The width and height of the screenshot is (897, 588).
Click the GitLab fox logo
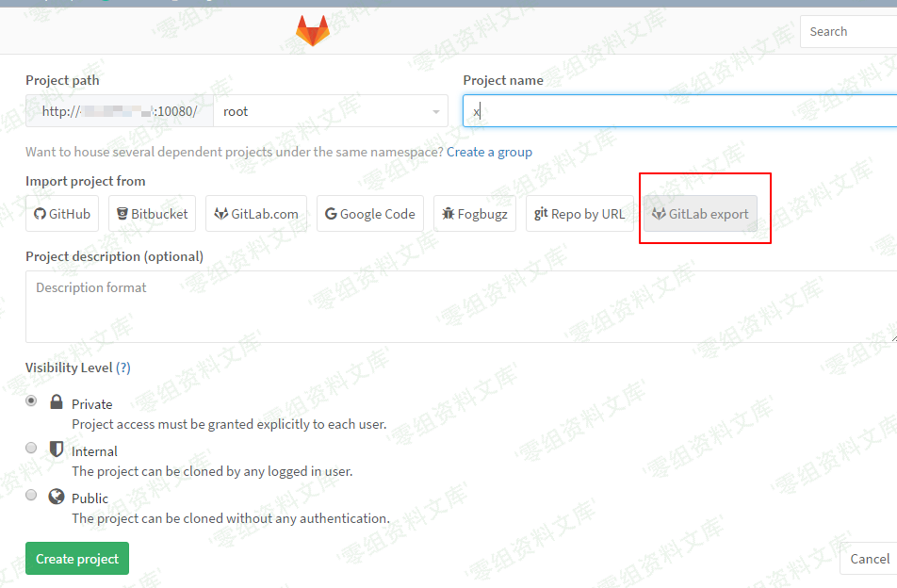(313, 31)
